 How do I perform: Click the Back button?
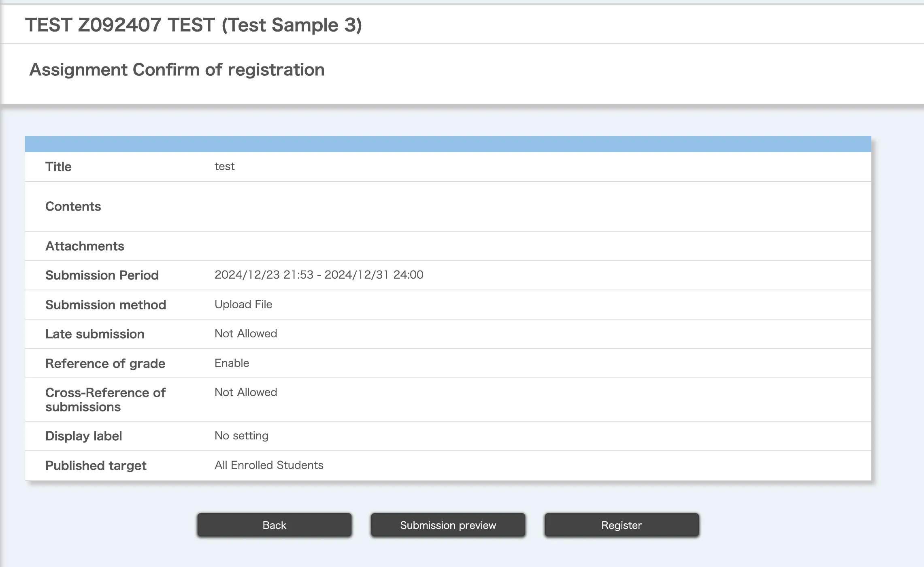274,525
